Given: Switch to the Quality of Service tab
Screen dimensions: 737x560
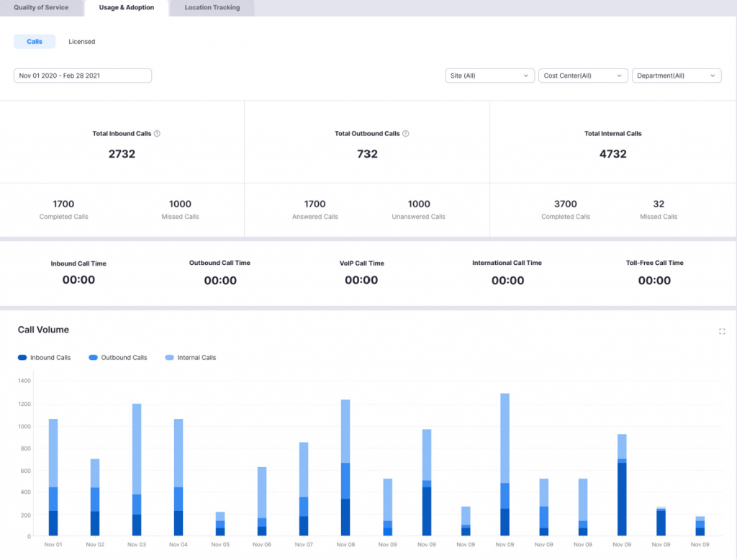Looking at the screenshot, I should point(42,8).
